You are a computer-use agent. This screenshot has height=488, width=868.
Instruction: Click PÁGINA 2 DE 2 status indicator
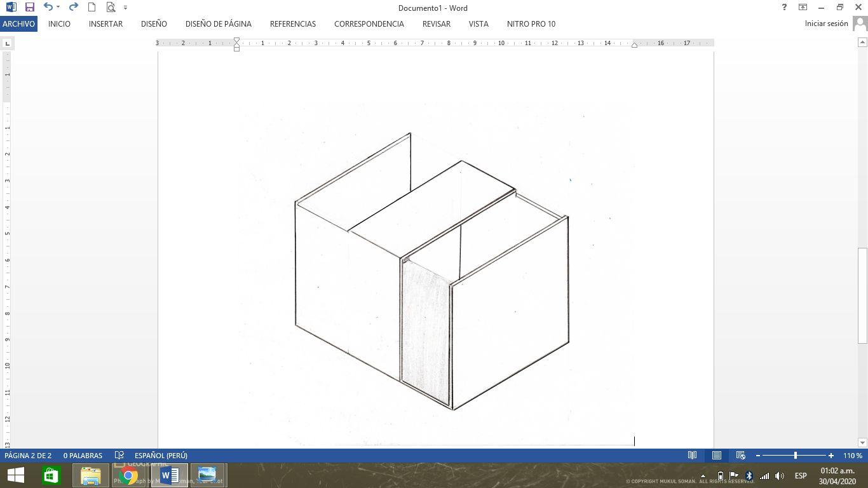28,456
